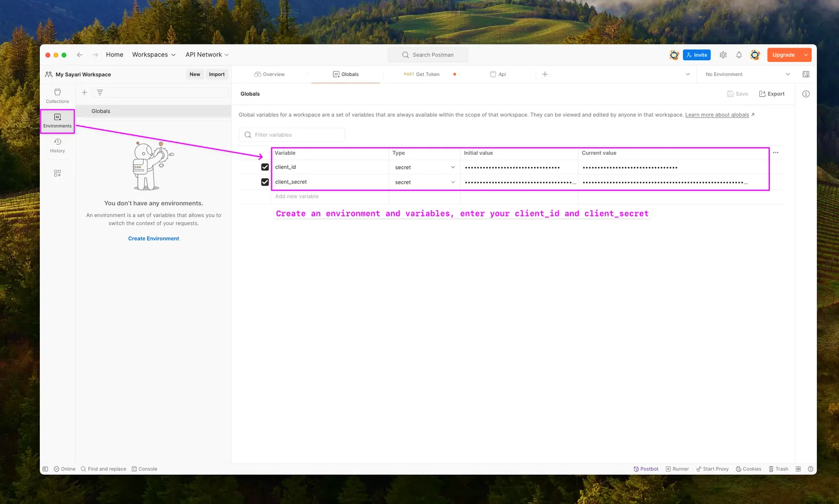Expand the Workspaces dropdown menu
The image size is (839, 504).
154,54
